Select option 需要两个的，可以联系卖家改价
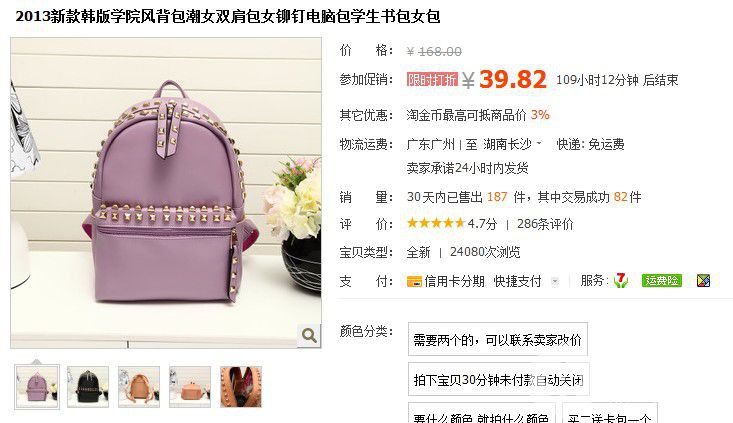 pyautogui.click(x=498, y=339)
